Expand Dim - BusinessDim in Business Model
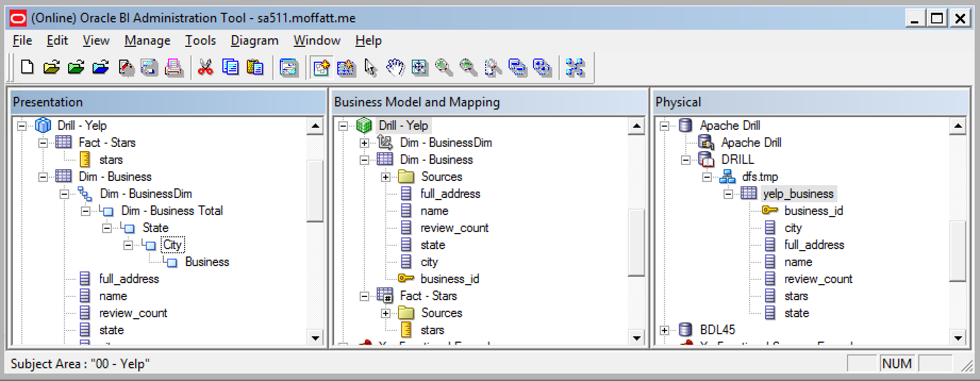 click(x=364, y=143)
